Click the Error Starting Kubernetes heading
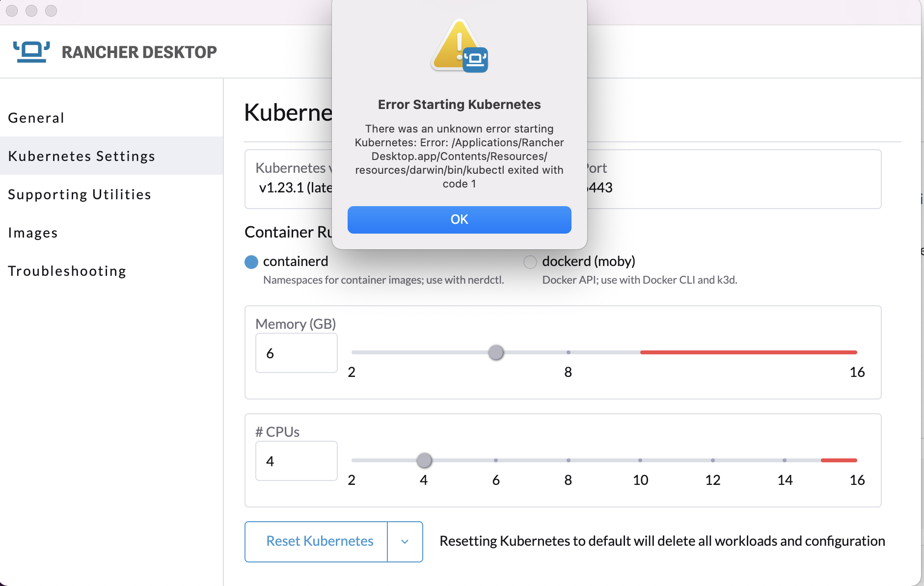924x586 pixels. tap(459, 105)
